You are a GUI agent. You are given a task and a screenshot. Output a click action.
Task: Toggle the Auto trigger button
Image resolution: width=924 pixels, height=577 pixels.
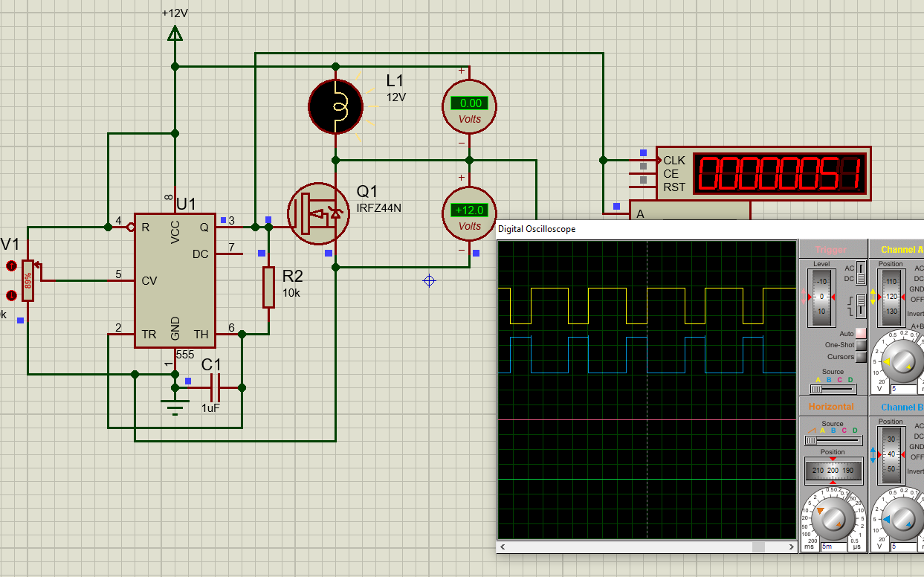(x=861, y=333)
